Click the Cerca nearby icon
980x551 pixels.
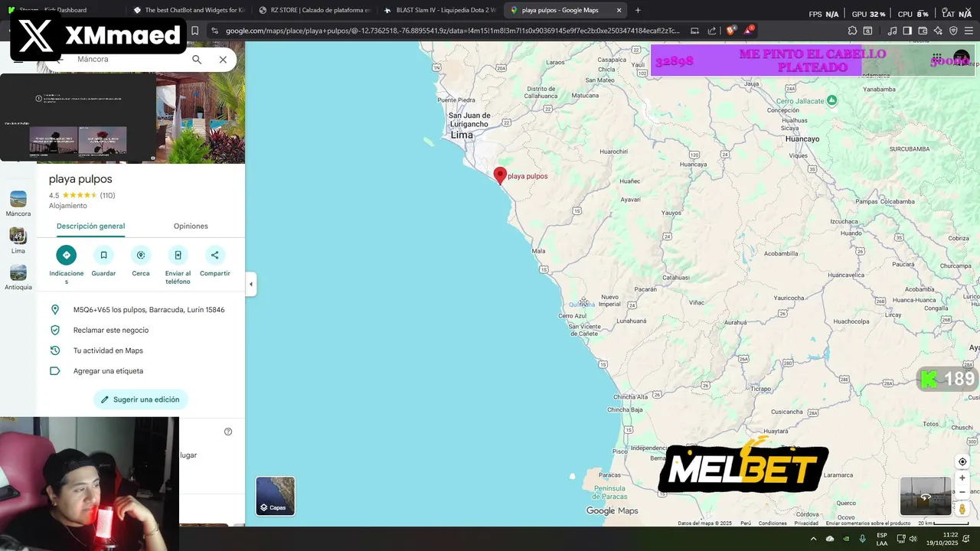(x=141, y=255)
